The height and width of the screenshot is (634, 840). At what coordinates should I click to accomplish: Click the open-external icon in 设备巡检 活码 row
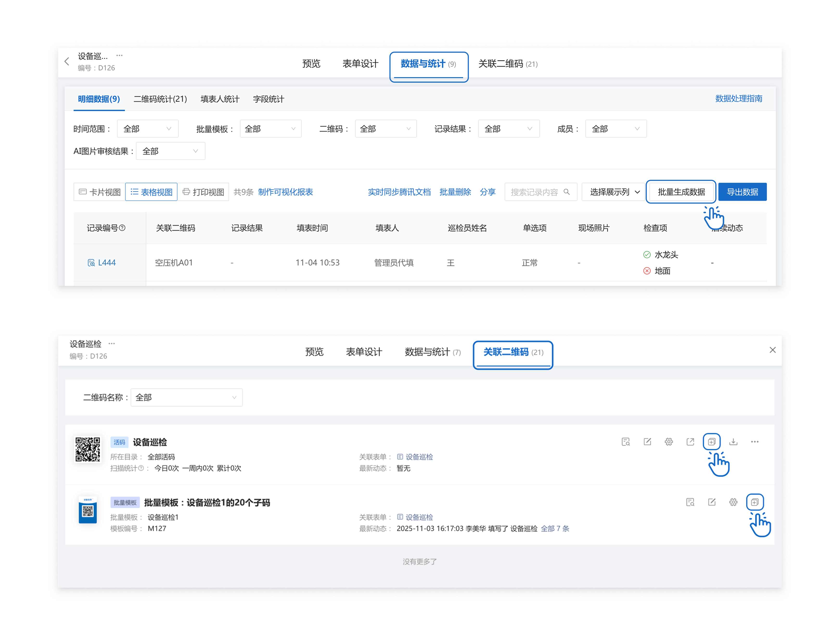690,442
